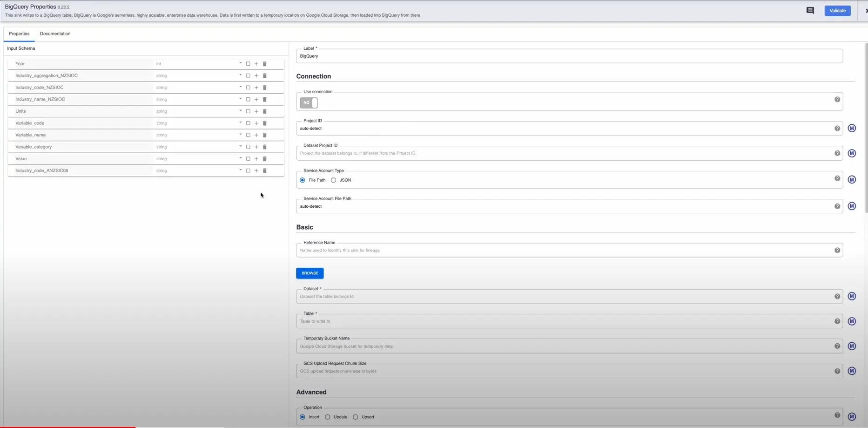Remove the Industry_code_ANZSIC06 field
This screenshot has width=868, height=428.
265,170
